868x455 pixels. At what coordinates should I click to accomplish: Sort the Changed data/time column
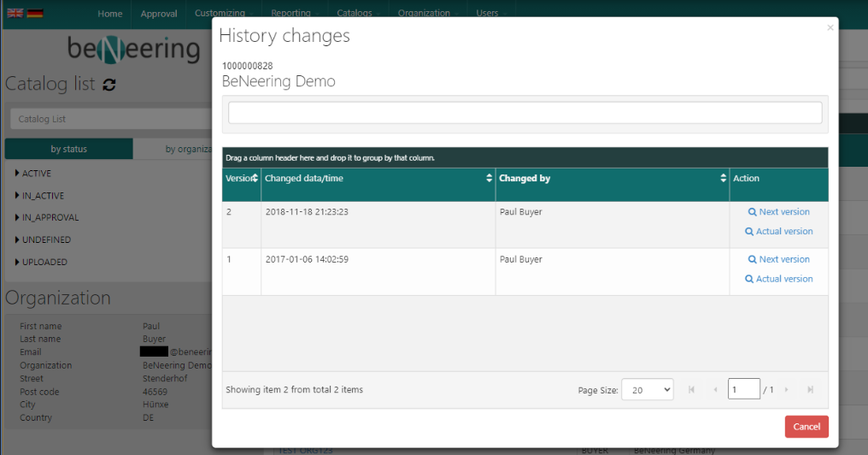489,178
